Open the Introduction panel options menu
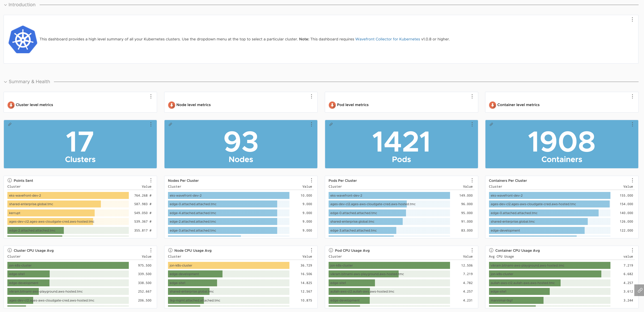The width and height of the screenshot is (644, 312). click(632, 20)
